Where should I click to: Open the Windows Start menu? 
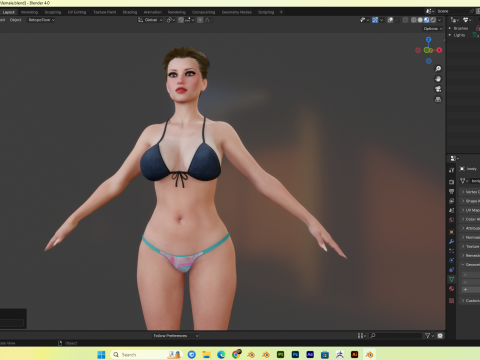101,354
